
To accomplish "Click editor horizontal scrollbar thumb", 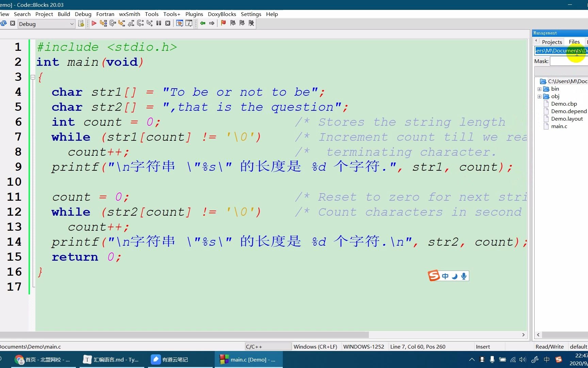I will (184, 335).
